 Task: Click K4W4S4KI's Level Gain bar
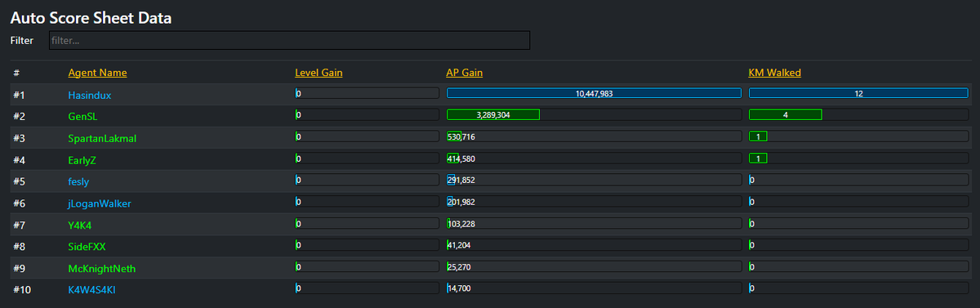[367, 288]
